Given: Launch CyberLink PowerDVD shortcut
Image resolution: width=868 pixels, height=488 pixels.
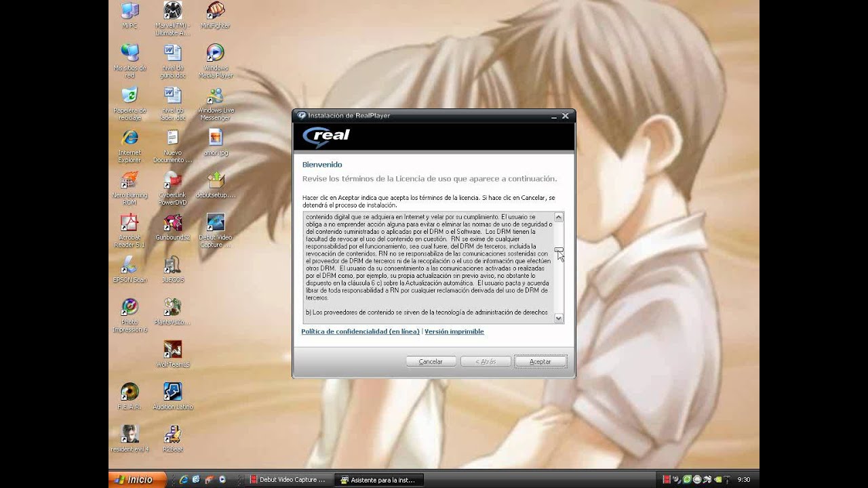Looking at the screenshot, I should 173,188.
